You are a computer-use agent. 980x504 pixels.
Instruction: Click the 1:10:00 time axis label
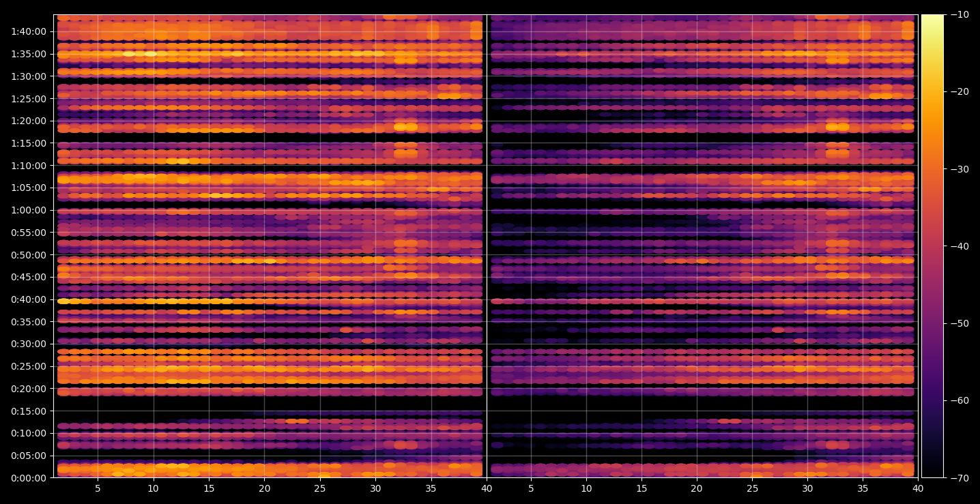click(29, 166)
